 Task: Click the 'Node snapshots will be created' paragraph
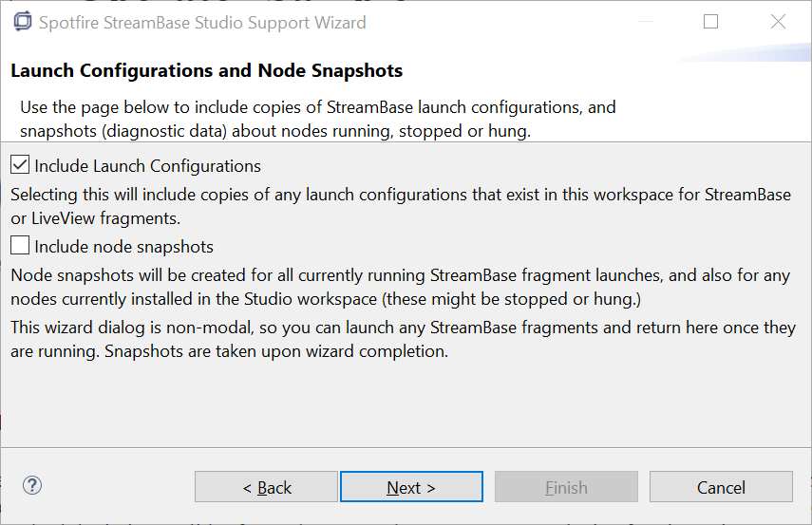399,288
